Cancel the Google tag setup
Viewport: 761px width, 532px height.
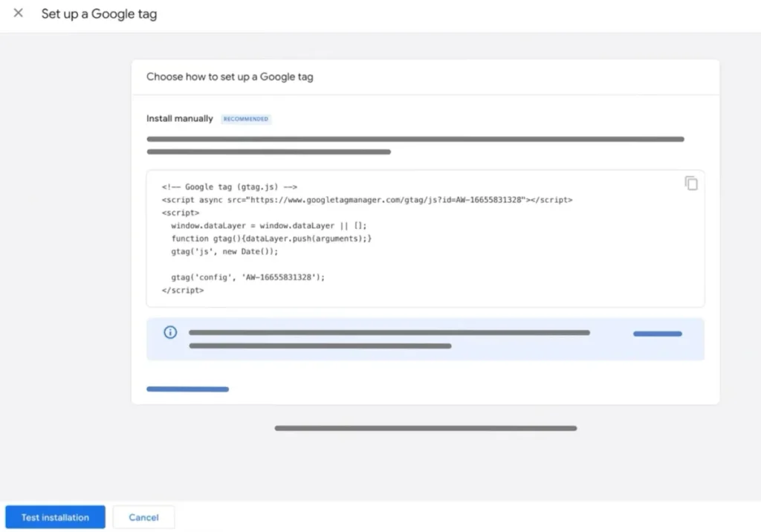pyautogui.click(x=143, y=517)
